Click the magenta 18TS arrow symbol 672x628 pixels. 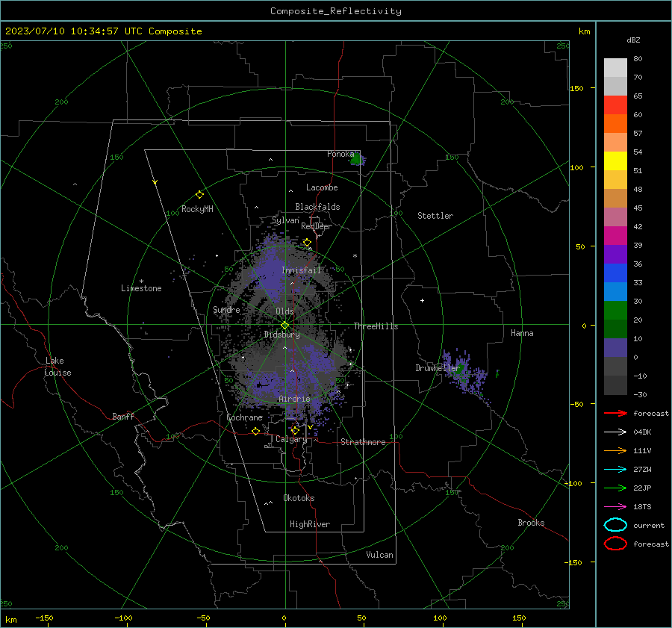pos(615,507)
